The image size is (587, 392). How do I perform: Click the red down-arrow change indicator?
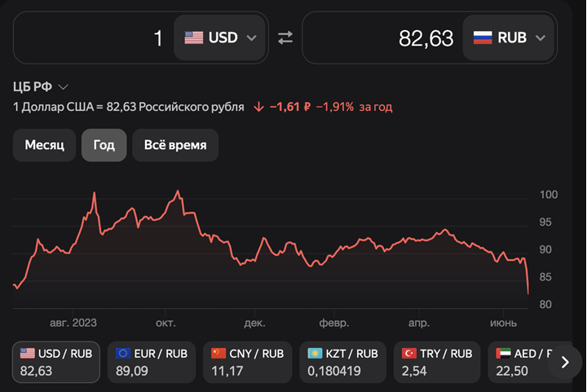(258, 108)
